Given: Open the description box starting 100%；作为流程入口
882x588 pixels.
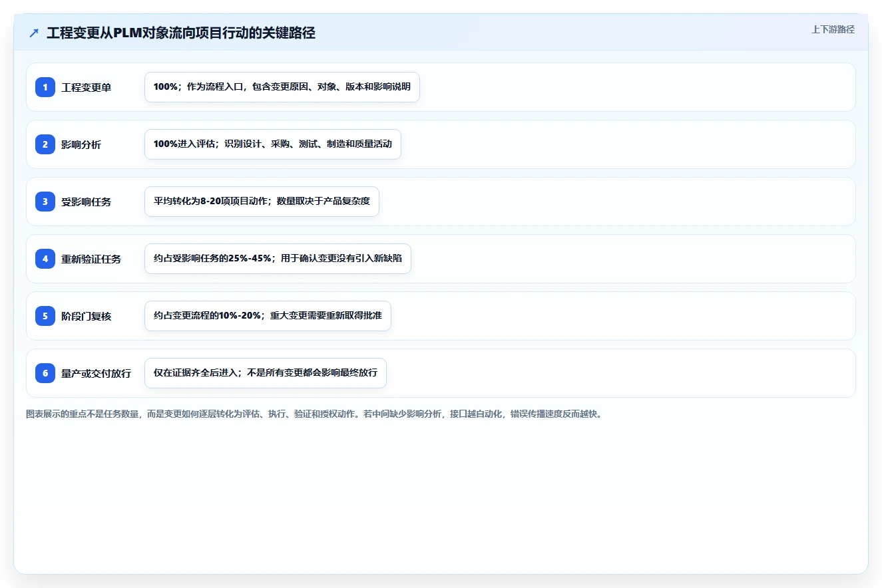Looking at the screenshot, I should [282, 87].
